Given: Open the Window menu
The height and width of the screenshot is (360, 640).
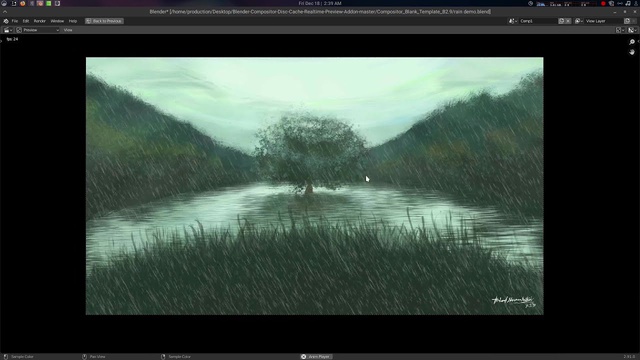Looking at the screenshot, I should pos(57,21).
